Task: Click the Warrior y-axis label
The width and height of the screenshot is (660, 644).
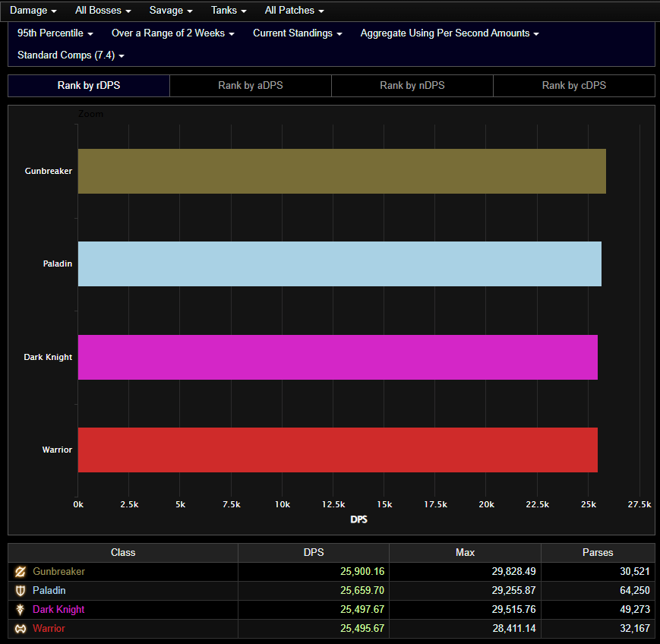Action: pyautogui.click(x=57, y=450)
